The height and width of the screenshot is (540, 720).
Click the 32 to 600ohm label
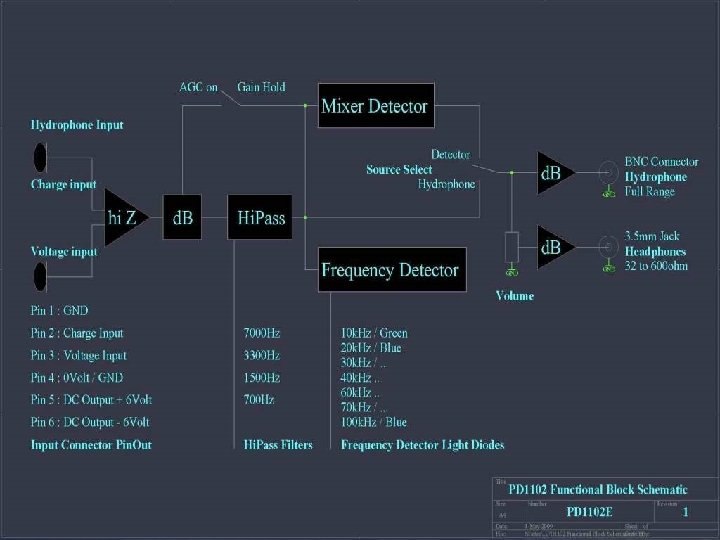click(x=656, y=266)
